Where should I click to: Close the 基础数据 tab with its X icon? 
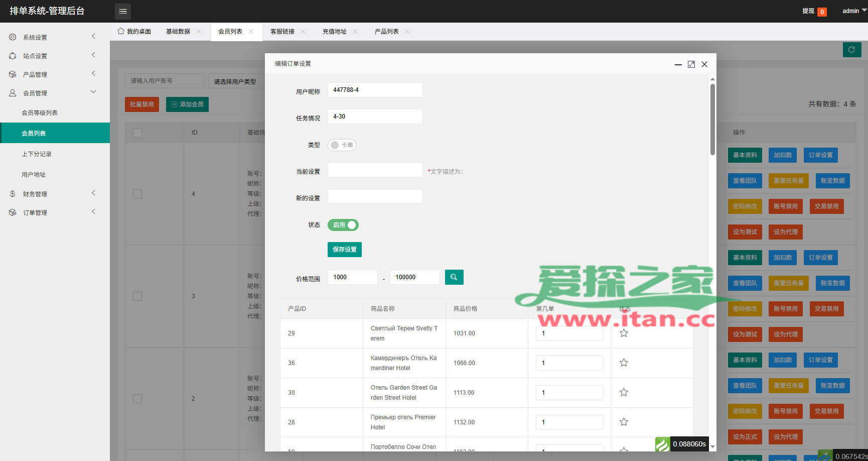pyautogui.click(x=199, y=32)
